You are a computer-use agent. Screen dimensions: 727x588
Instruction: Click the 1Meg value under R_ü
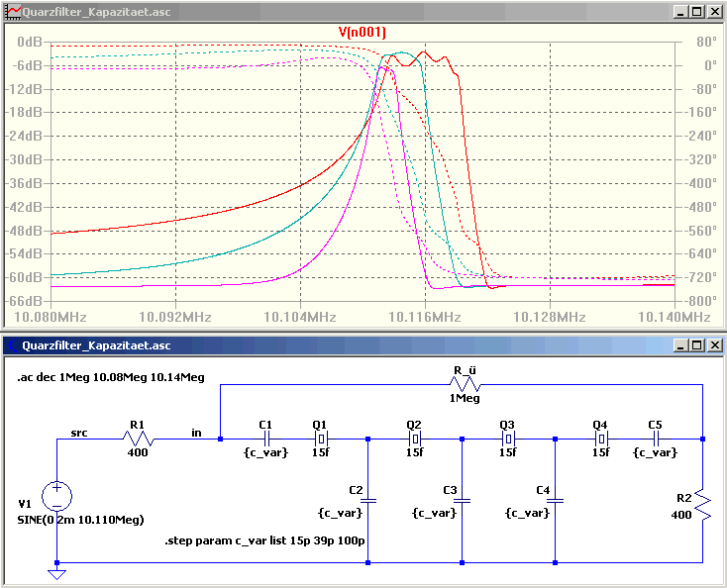(x=465, y=399)
